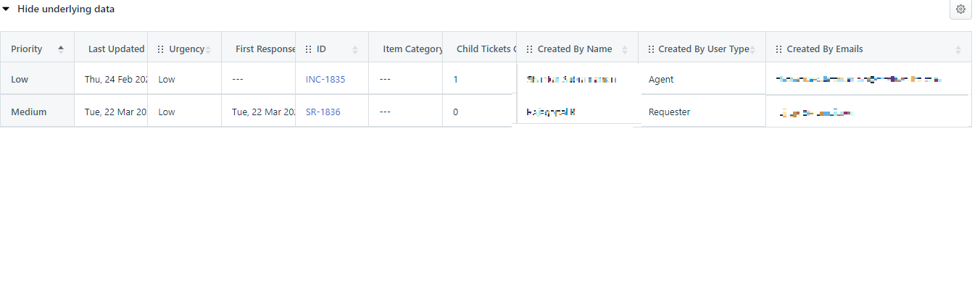Click the ID column drag handle

tap(308, 49)
